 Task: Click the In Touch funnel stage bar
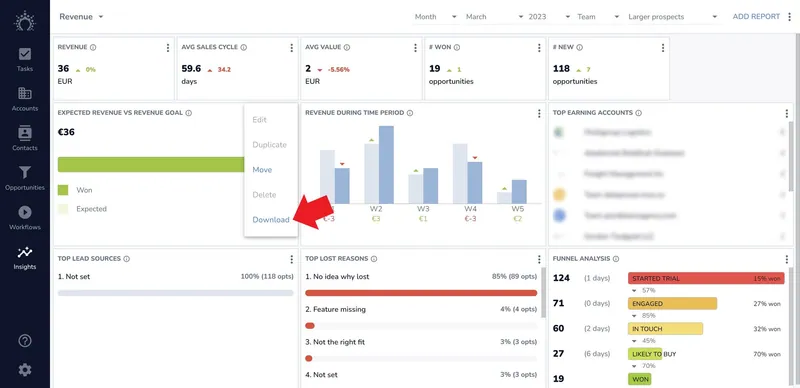coord(665,328)
